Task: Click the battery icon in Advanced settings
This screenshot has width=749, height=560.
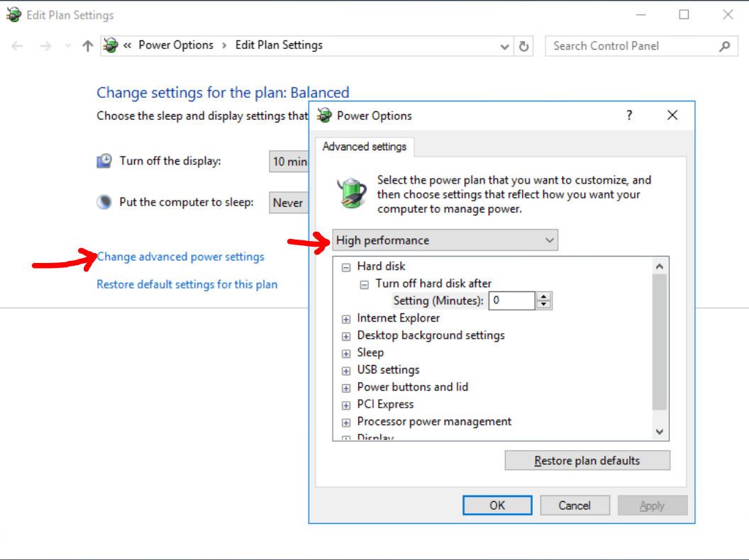Action: click(x=351, y=194)
